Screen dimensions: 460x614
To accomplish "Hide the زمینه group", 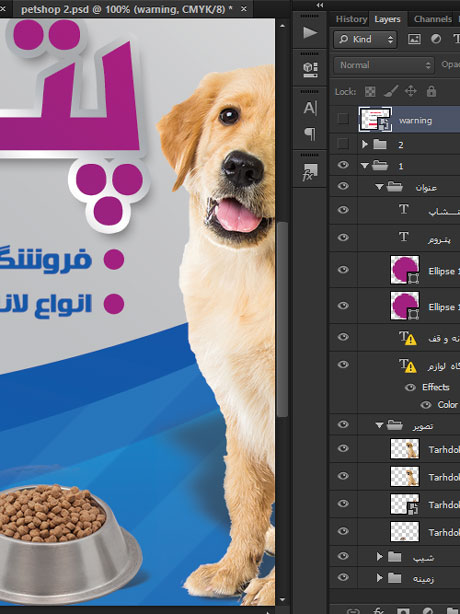I will click(343, 577).
